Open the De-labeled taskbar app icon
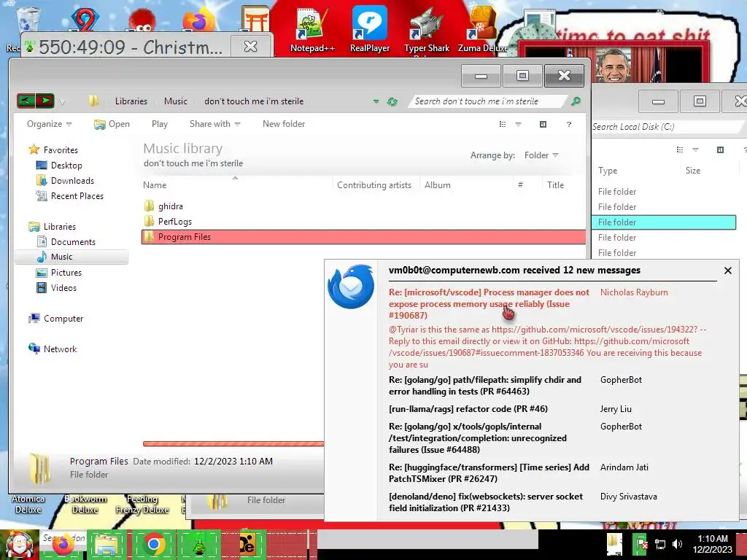The image size is (747, 560). click(x=247, y=545)
